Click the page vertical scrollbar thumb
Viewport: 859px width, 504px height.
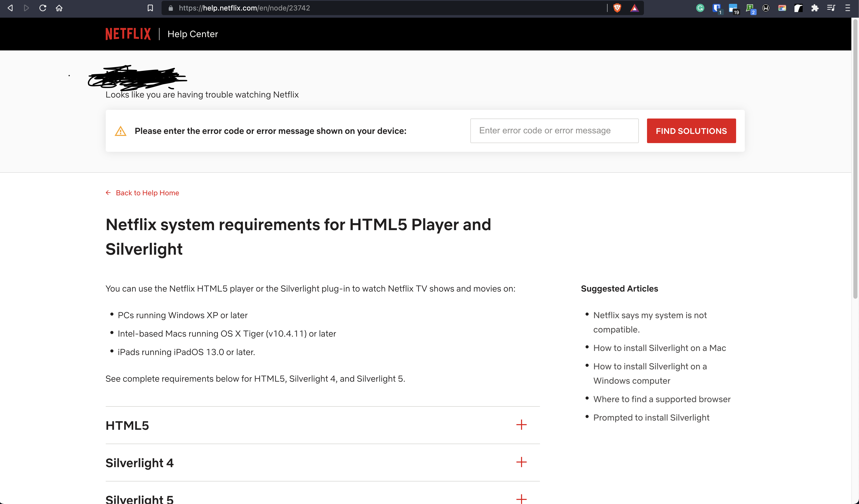coord(855,158)
